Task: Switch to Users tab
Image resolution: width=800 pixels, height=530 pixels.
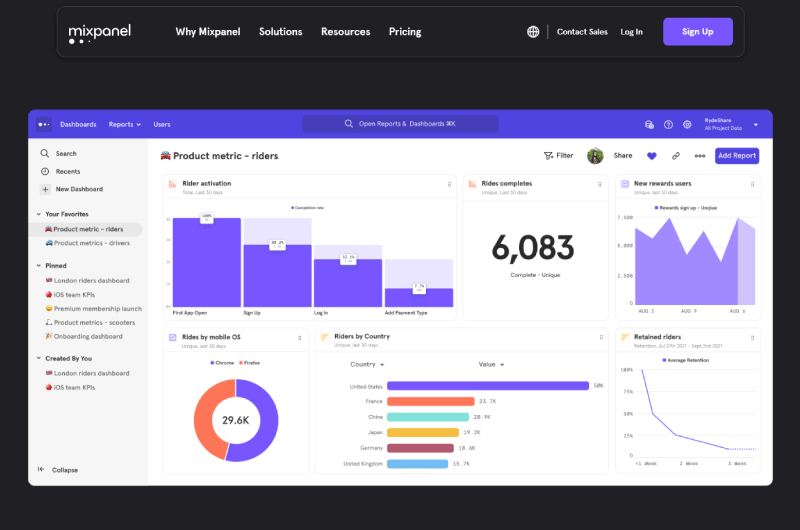Action: click(162, 124)
